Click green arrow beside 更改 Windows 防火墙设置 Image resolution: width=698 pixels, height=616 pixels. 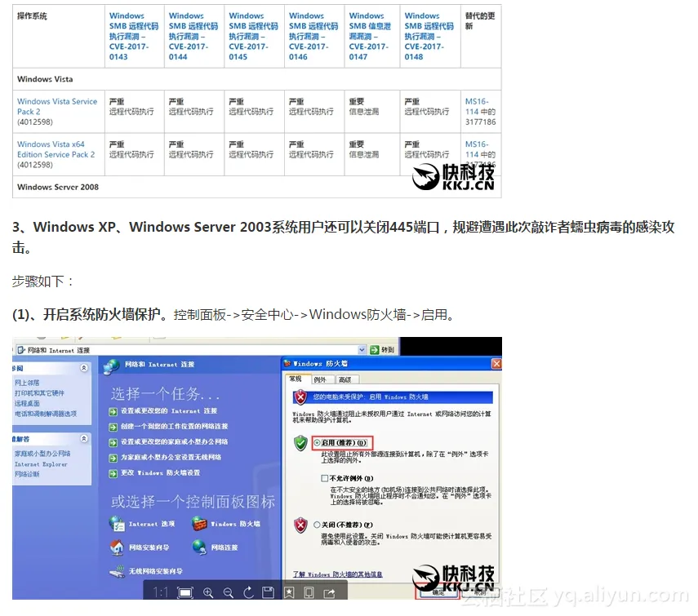pyautogui.click(x=113, y=473)
